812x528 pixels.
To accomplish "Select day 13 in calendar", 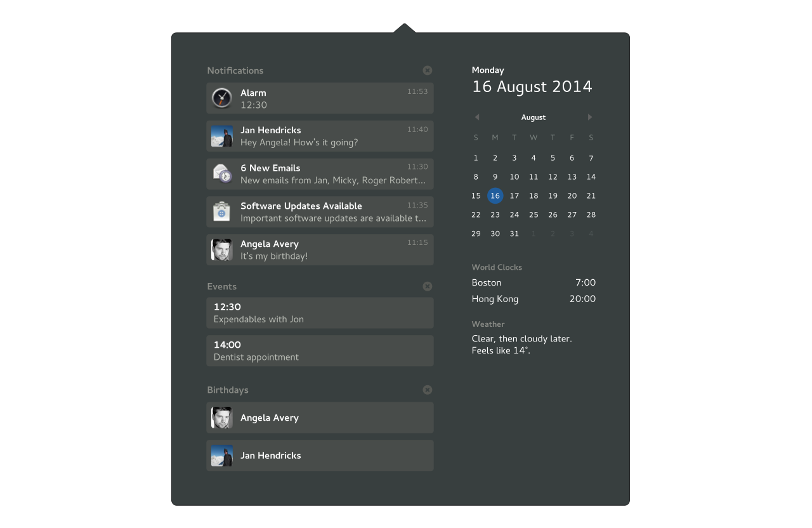I will coord(572,177).
